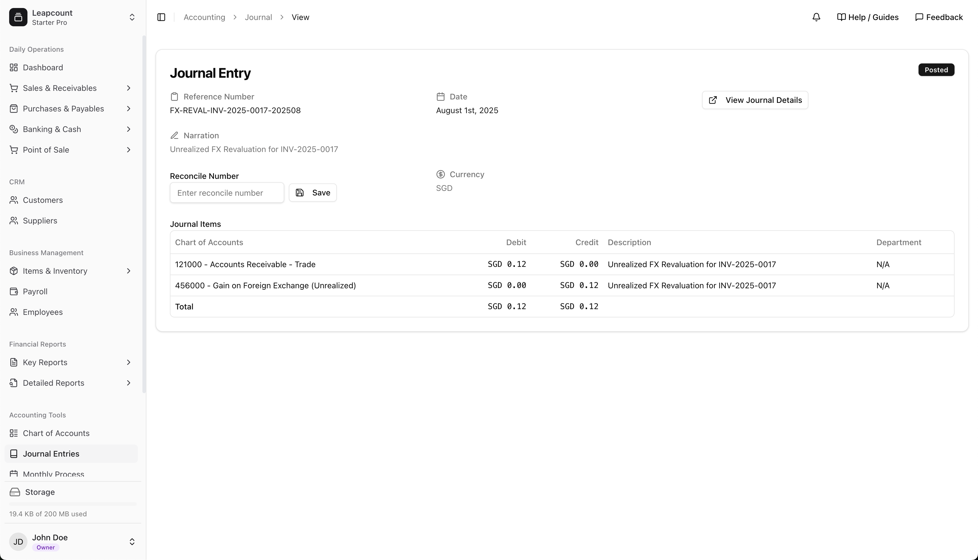Click the Sales & Receivables cart icon
Viewport: 978px width, 560px height.
point(14,88)
